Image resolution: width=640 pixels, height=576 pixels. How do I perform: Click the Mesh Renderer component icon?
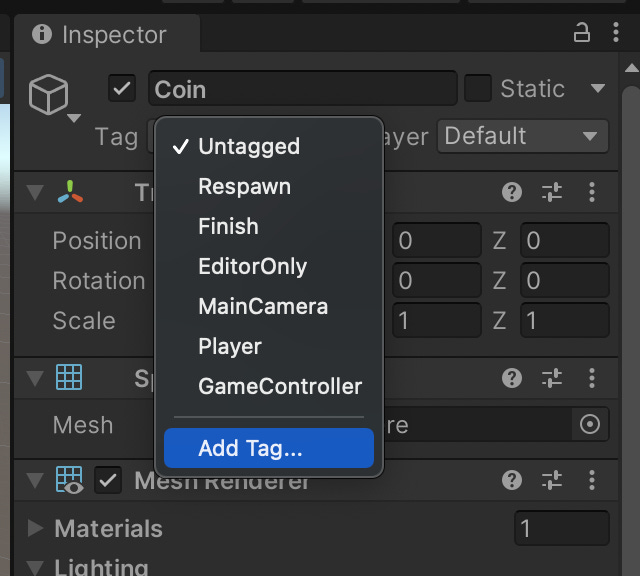70,480
